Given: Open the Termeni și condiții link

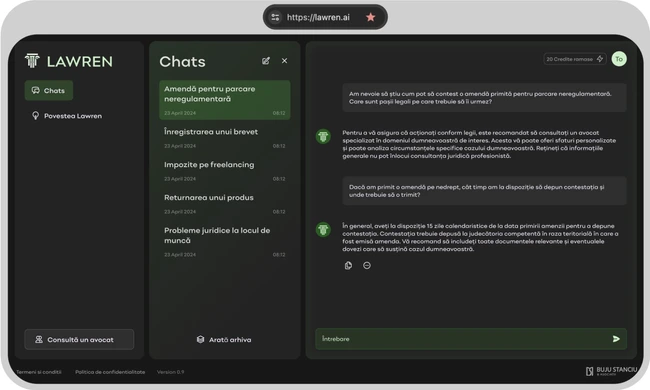Looking at the screenshot, I should point(39,372).
